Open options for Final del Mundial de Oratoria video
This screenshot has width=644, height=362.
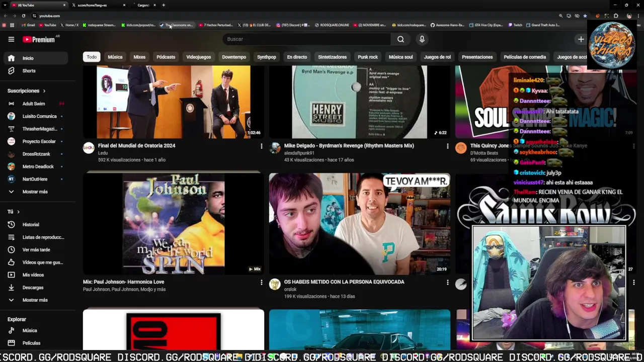pyautogui.click(x=261, y=146)
